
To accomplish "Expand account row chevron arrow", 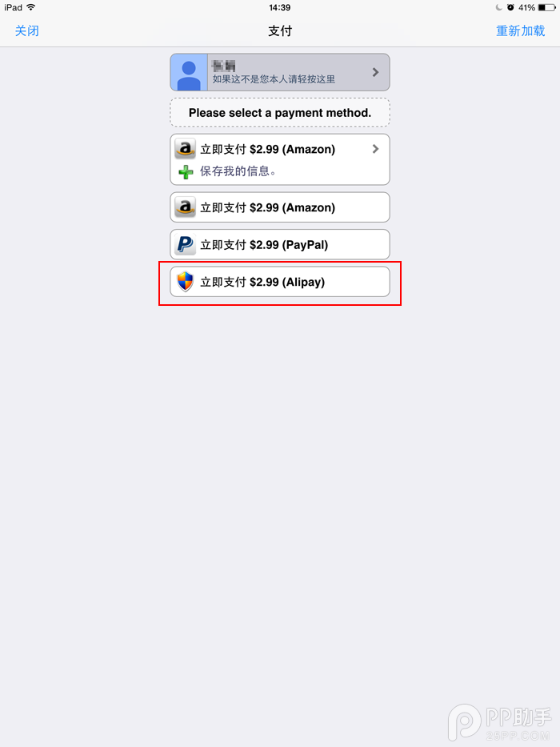I will coord(375,72).
